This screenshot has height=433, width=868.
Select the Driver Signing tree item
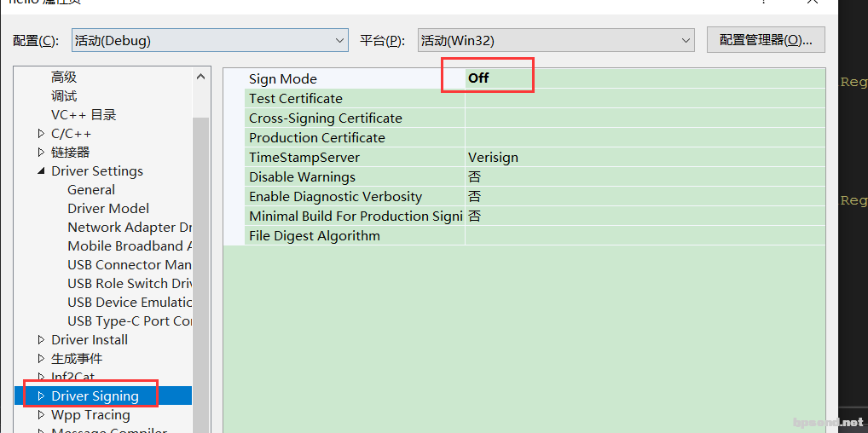pyautogui.click(x=95, y=395)
